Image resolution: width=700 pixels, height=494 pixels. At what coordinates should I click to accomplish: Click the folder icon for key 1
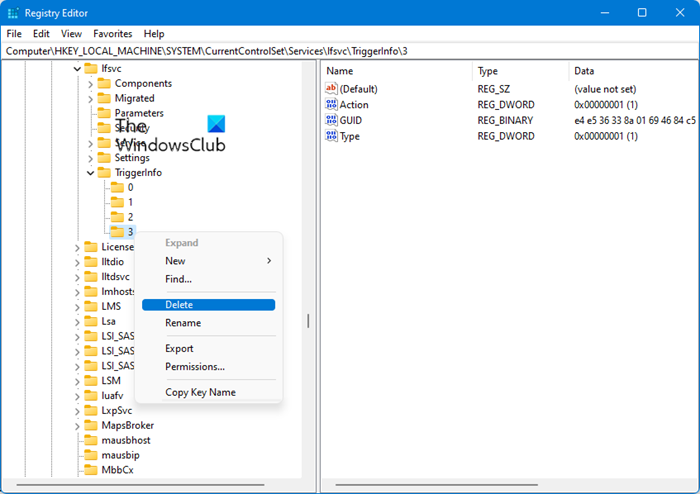(x=117, y=202)
